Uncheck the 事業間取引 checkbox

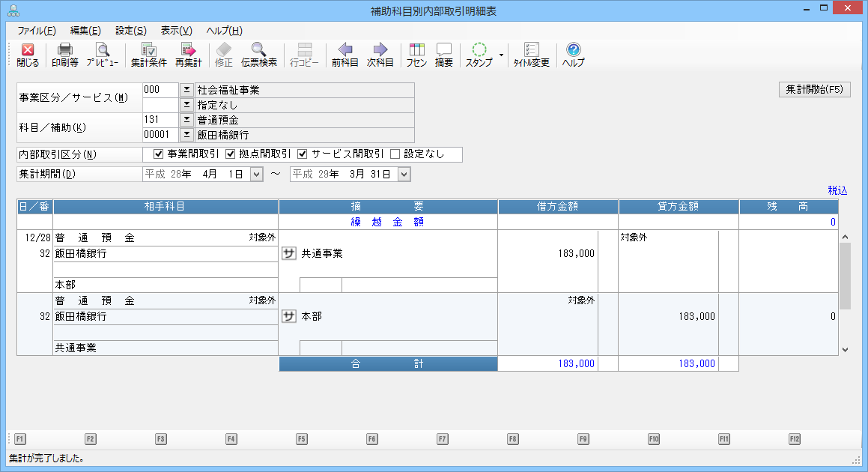(x=158, y=154)
